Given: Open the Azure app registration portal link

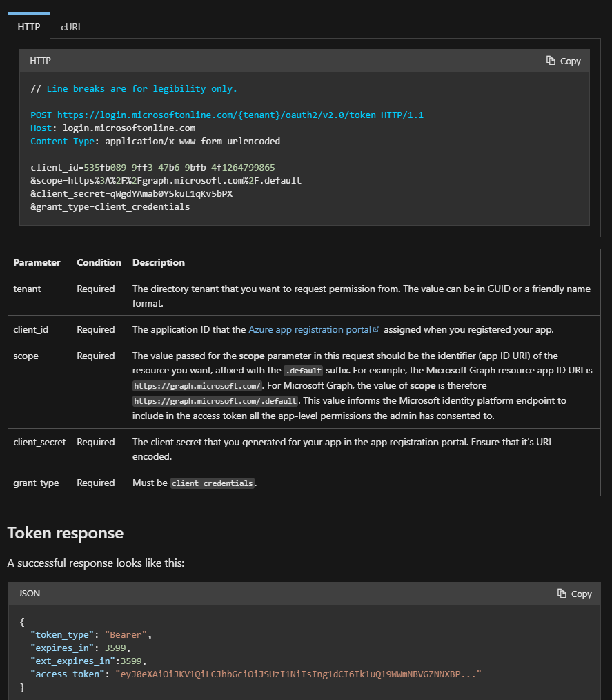Looking at the screenshot, I should [309, 329].
